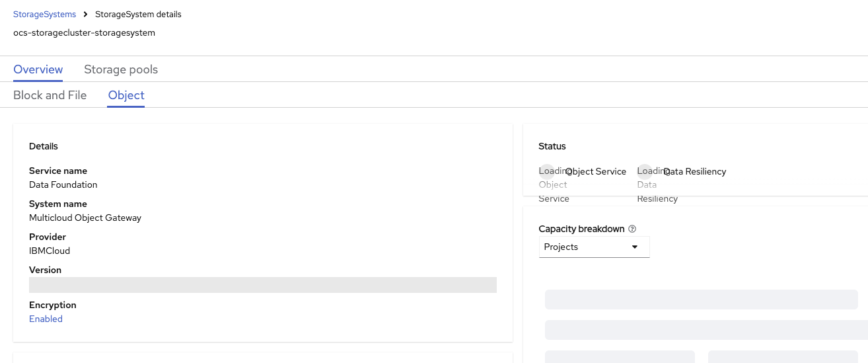Click the Object Service loading status icon

point(547,172)
